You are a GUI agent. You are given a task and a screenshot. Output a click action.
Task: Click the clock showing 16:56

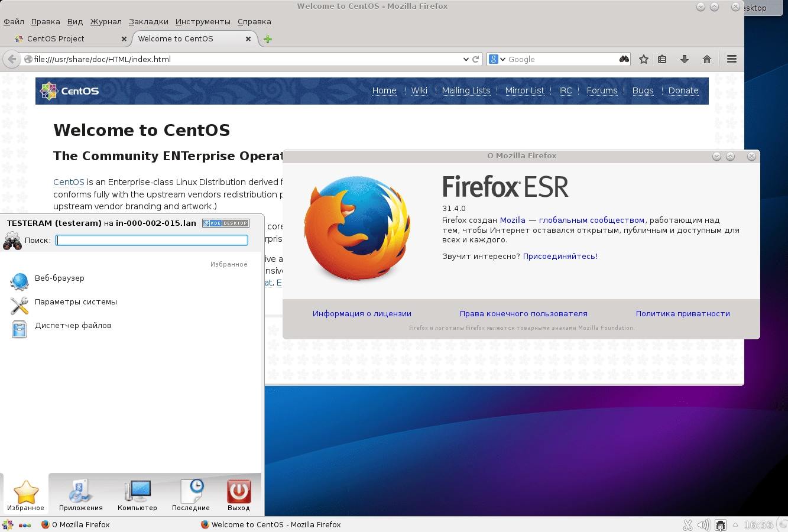[x=758, y=524]
